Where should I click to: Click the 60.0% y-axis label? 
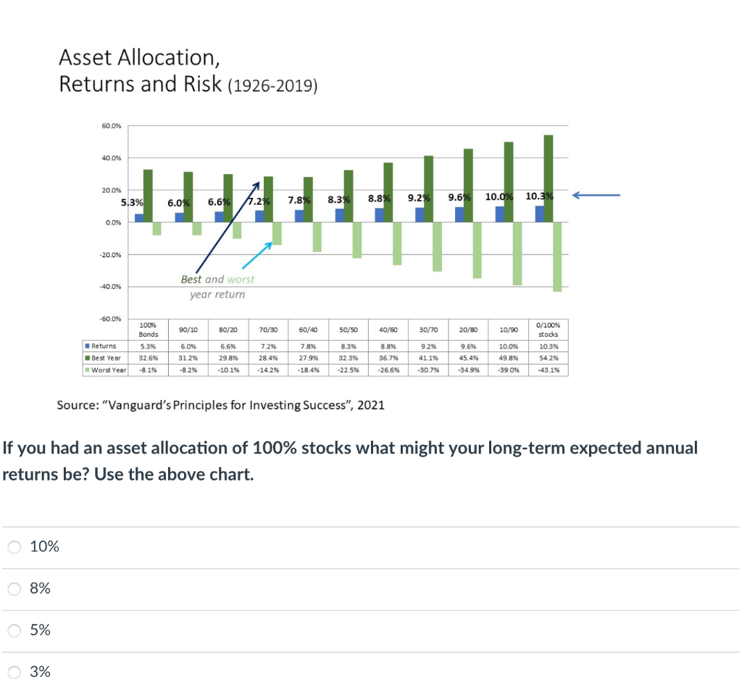coord(110,125)
